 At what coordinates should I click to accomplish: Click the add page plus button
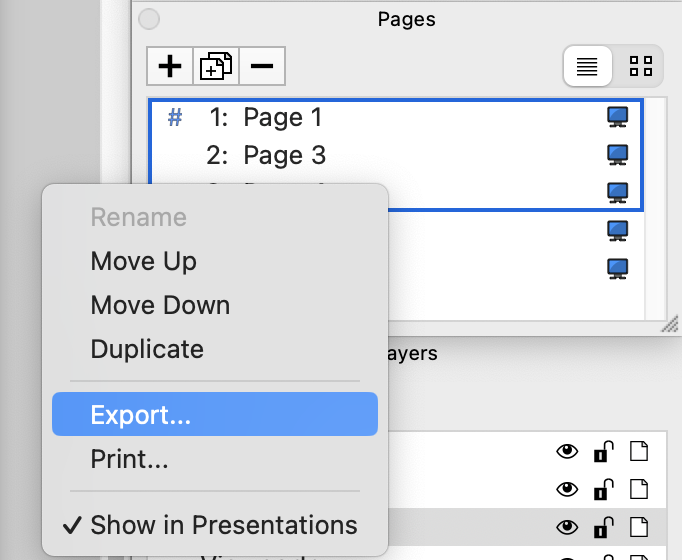pos(171,66)
